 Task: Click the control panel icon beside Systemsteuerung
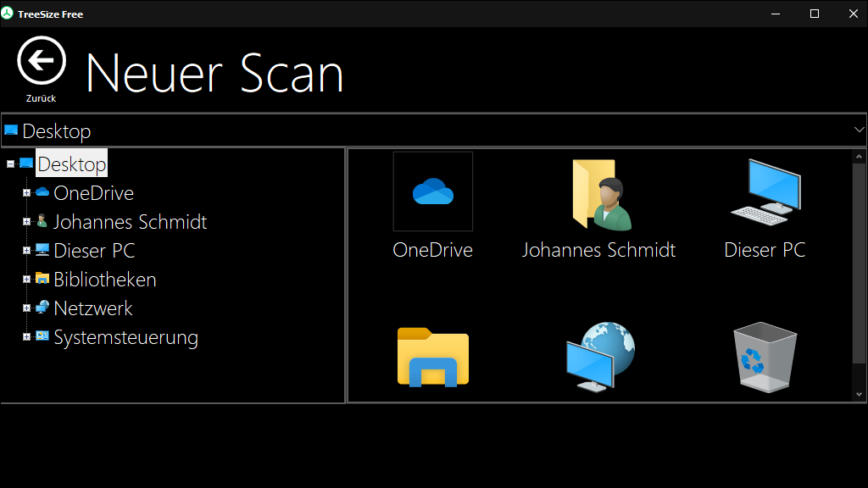(x=42, y=336)
